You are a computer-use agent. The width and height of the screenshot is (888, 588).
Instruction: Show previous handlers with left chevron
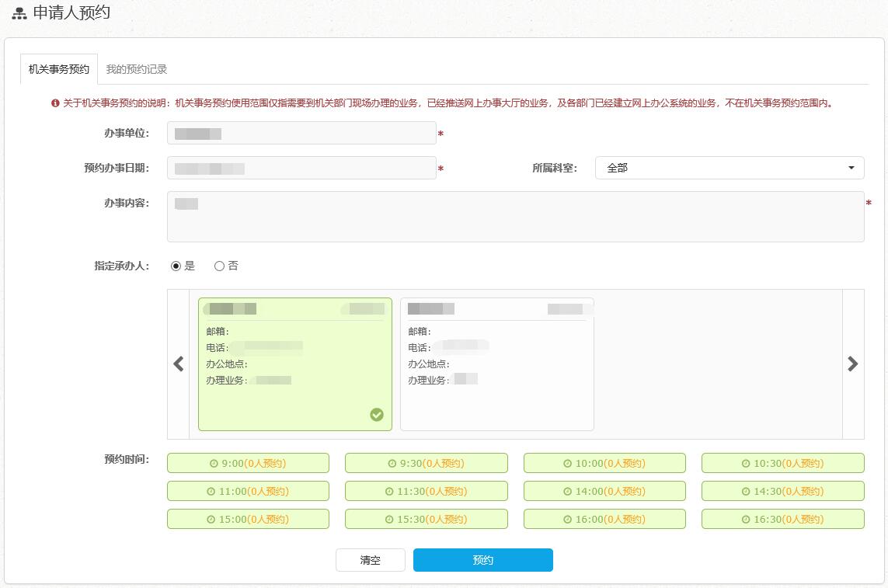(x=179, y=364)
